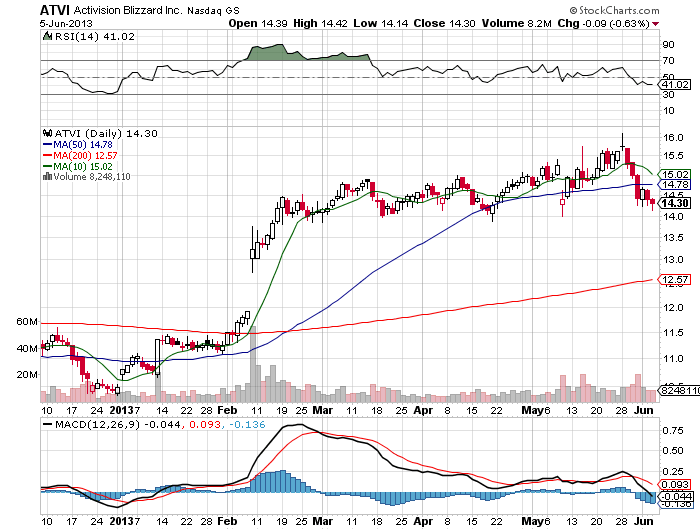
Task: Click the 20M volume axis label
Action: pos(27,375)
